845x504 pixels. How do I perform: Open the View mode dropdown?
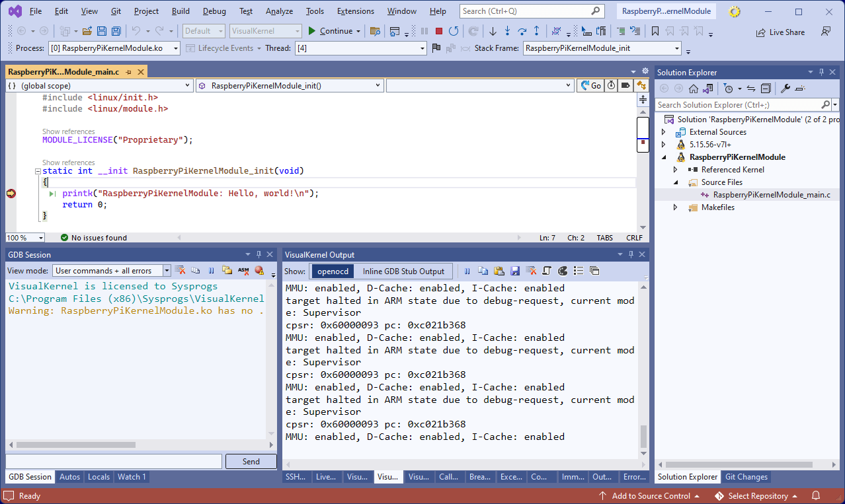[x=110, y=270]
